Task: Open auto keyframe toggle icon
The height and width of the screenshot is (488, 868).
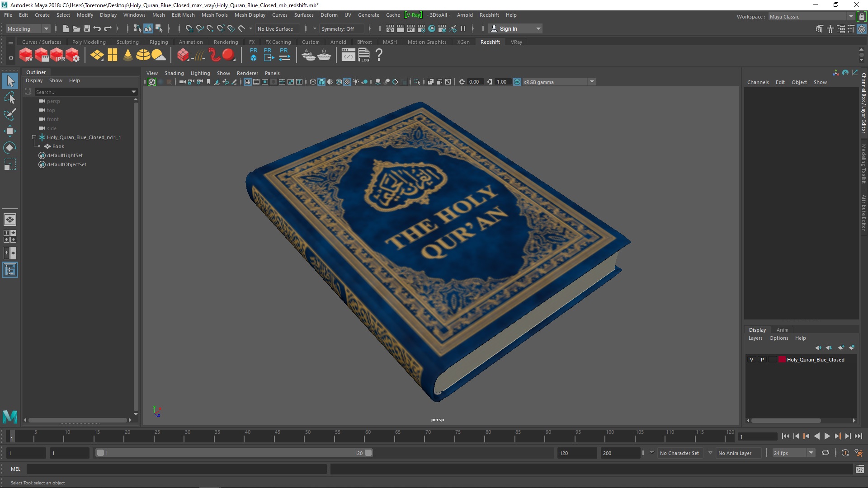Action: (x=845, y=453)
